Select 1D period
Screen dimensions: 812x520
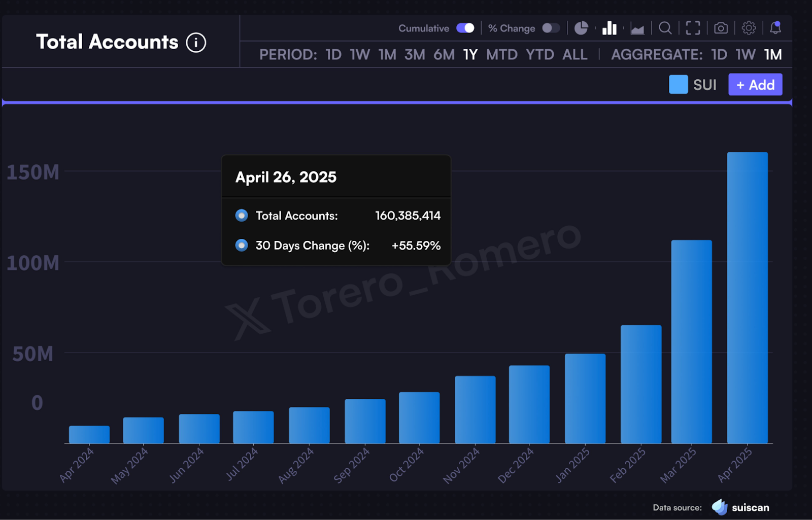pyautogui.click(x=333, y=55)
